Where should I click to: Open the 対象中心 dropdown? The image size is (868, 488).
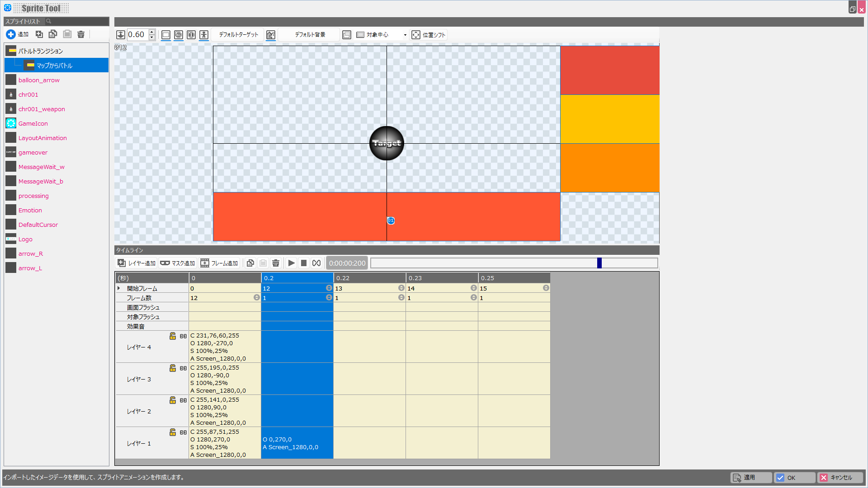[x=405, y=35]
